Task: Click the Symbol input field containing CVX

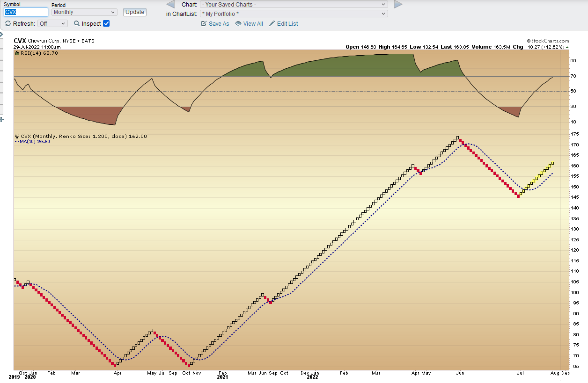Action: (26, 12)
